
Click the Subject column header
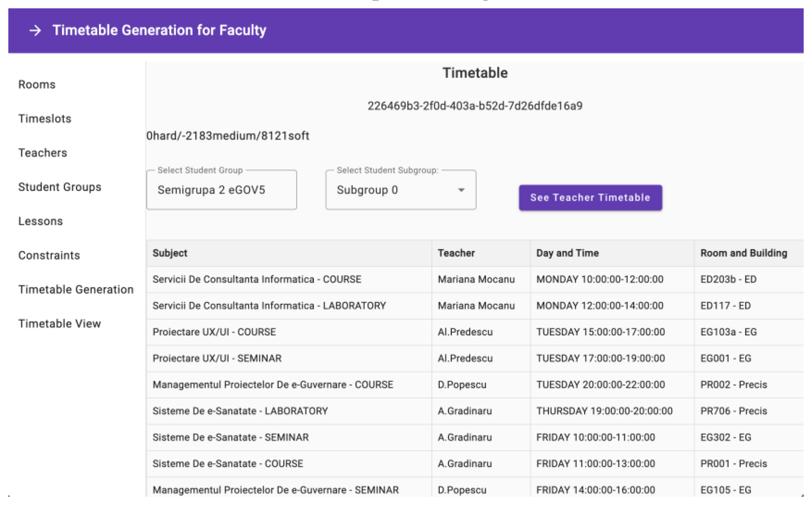click(x=170, y=253)
